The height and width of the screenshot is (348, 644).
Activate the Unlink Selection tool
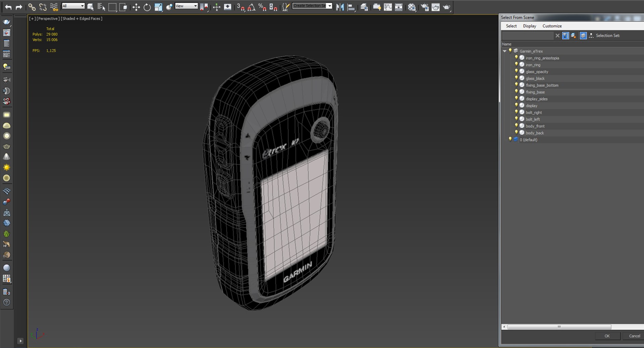point(43,7)
